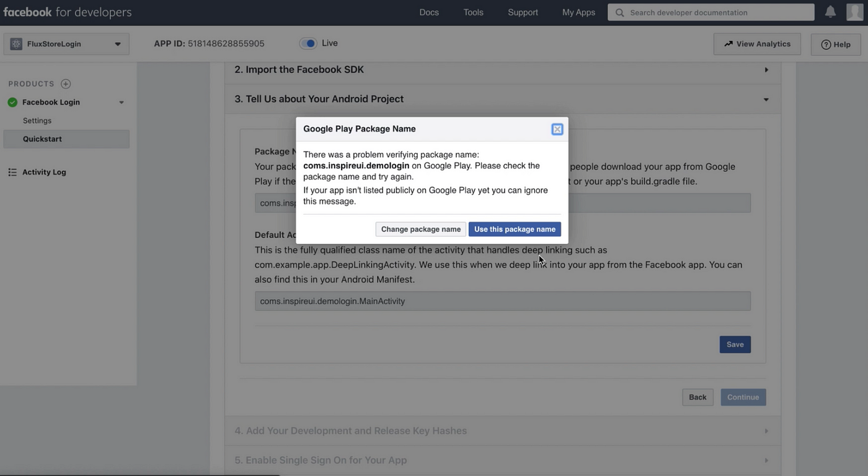Collapse the Facebook Login product menu arrow
Image resolution: width=868 pixels, height=476 pixels.
(122, 102)
